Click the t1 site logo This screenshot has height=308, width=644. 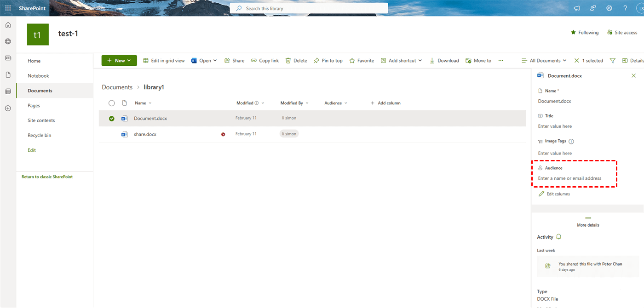[x=38, y=34]
